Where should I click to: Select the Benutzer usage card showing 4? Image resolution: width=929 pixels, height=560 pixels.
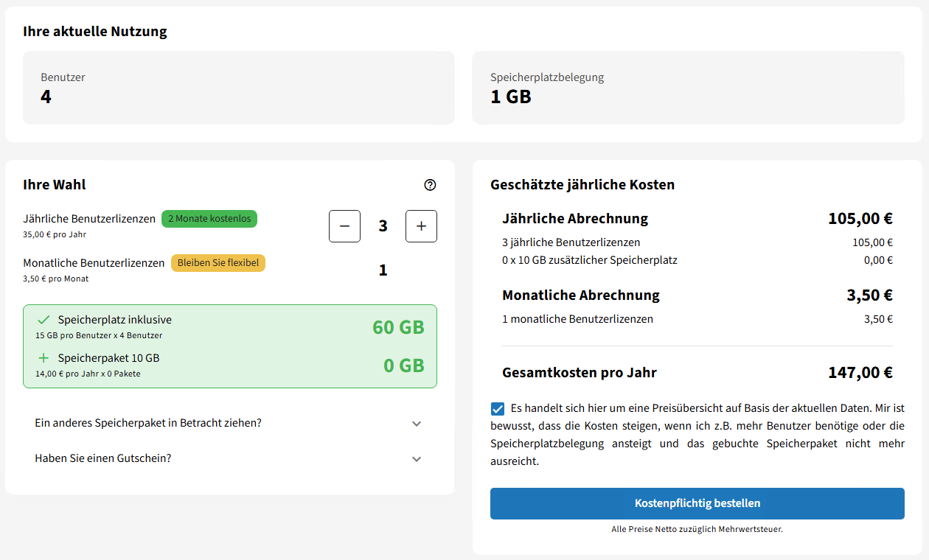240,87
